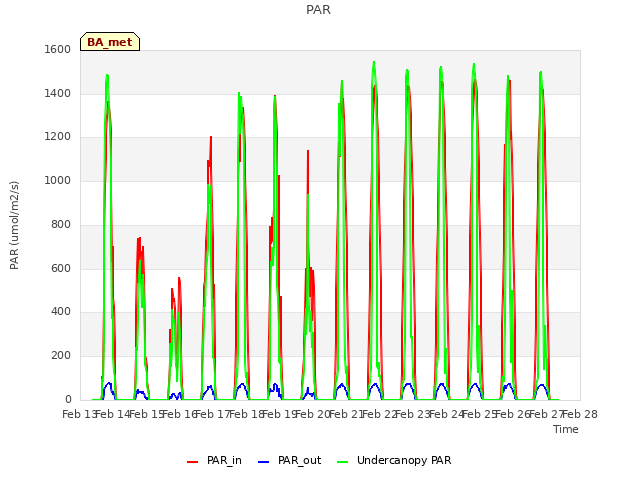The image size is (640, 480).
Task: Click the Feb 24 x-axis tick label
Action: 447,415
